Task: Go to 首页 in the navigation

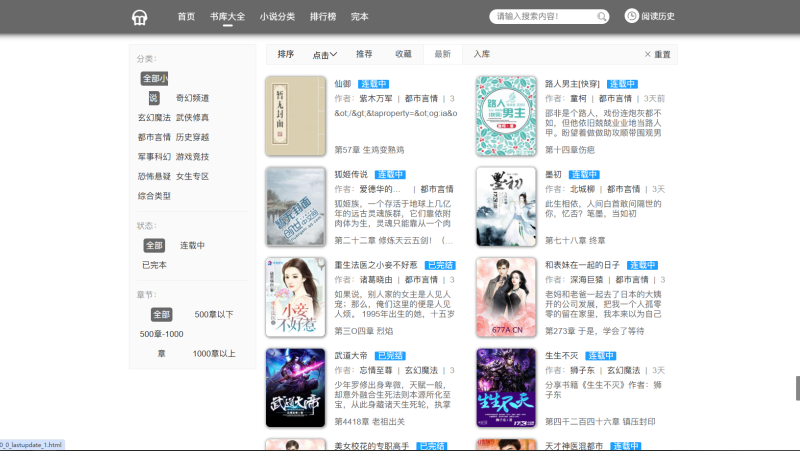Action: (x=186, y=16)
